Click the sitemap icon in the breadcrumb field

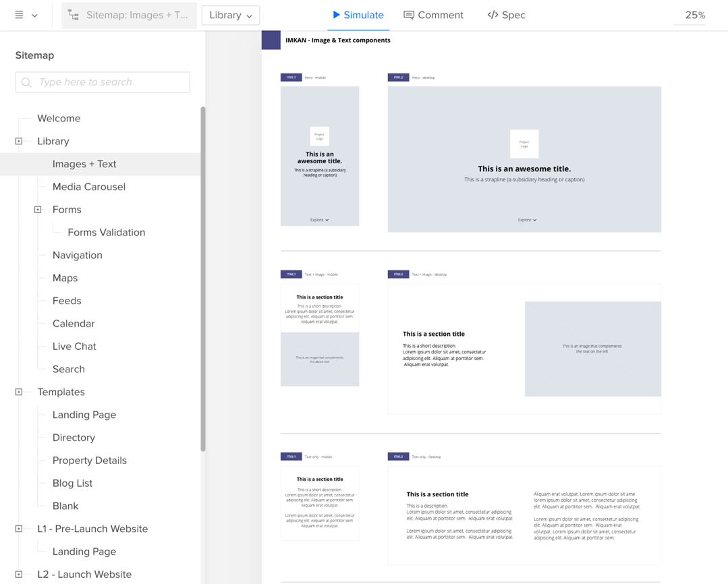point(73,14)
